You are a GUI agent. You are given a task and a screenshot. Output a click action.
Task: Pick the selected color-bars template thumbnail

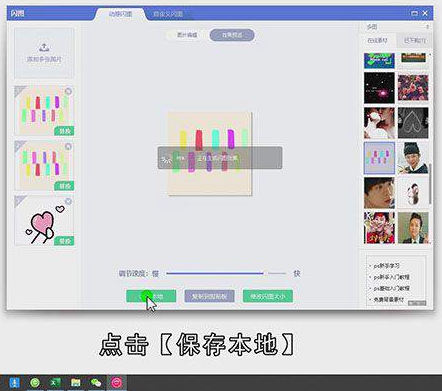point(379,158)
